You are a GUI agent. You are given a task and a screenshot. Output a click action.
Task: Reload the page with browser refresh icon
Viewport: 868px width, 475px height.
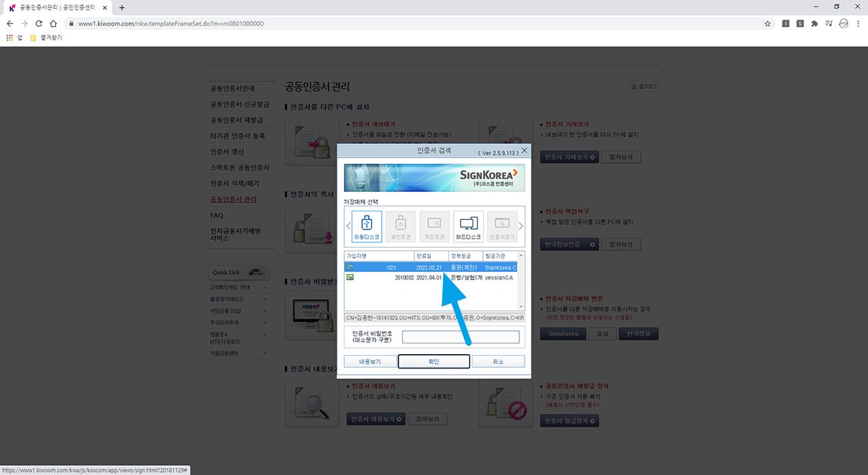coord(38,24)
